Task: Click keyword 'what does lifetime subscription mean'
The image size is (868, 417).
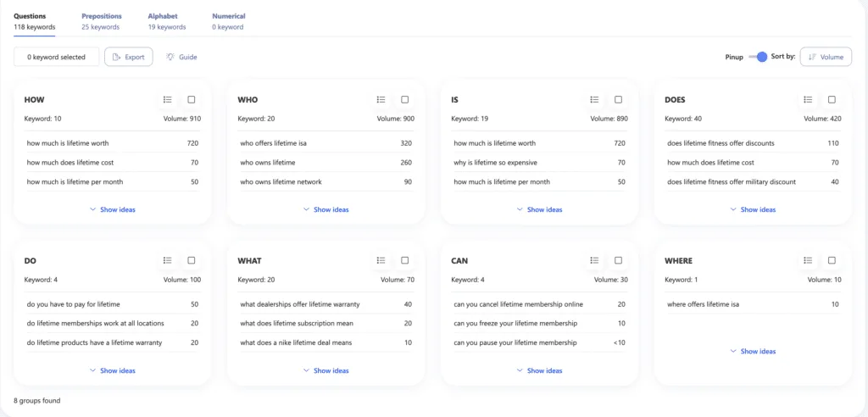Action: (297, 323)
